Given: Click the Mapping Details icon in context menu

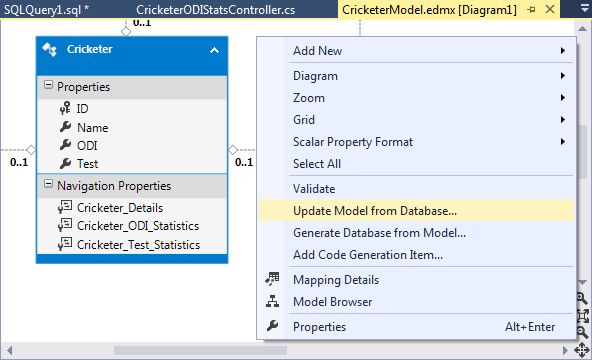Looking at the screenshot, I should tap(272, 279).
